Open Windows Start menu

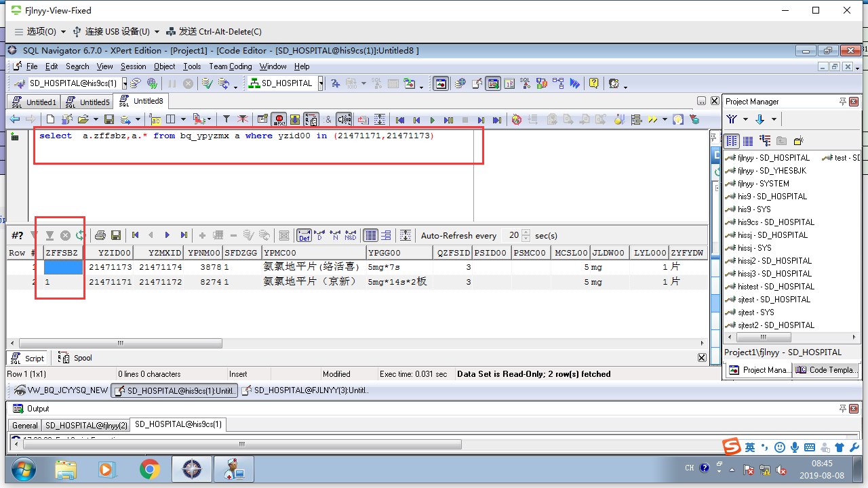[24, 469]
